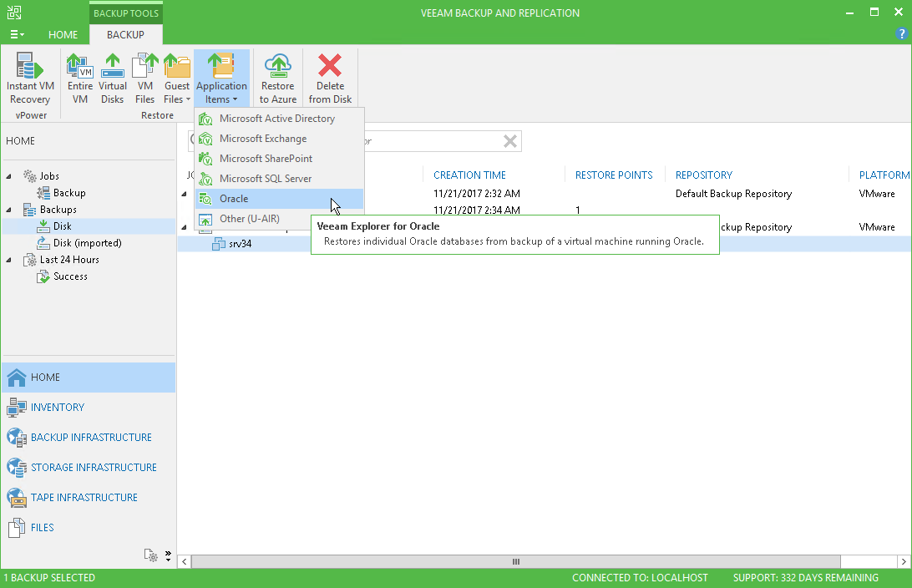Restore Virtual Disks
This screenshot has height=588, width=912.
point(112,79)
